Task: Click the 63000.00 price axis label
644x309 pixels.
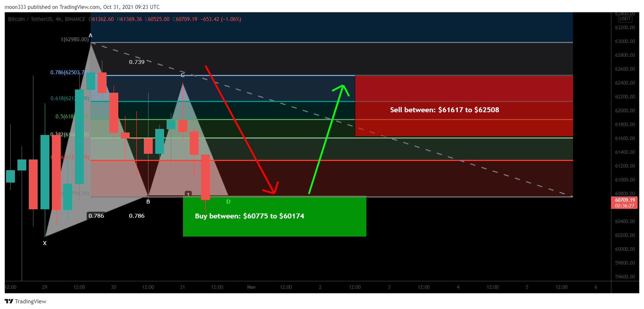Action: coord(625,41)
